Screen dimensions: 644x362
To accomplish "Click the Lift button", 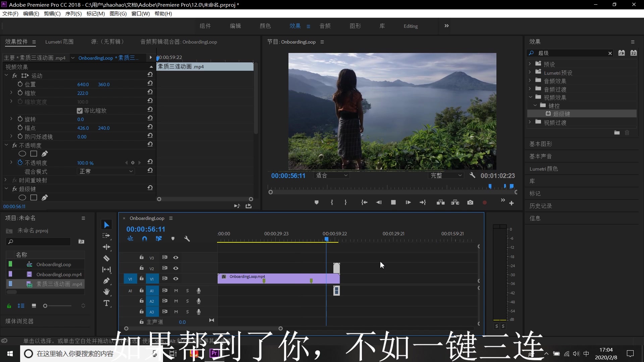I will [x=441, y=202].
